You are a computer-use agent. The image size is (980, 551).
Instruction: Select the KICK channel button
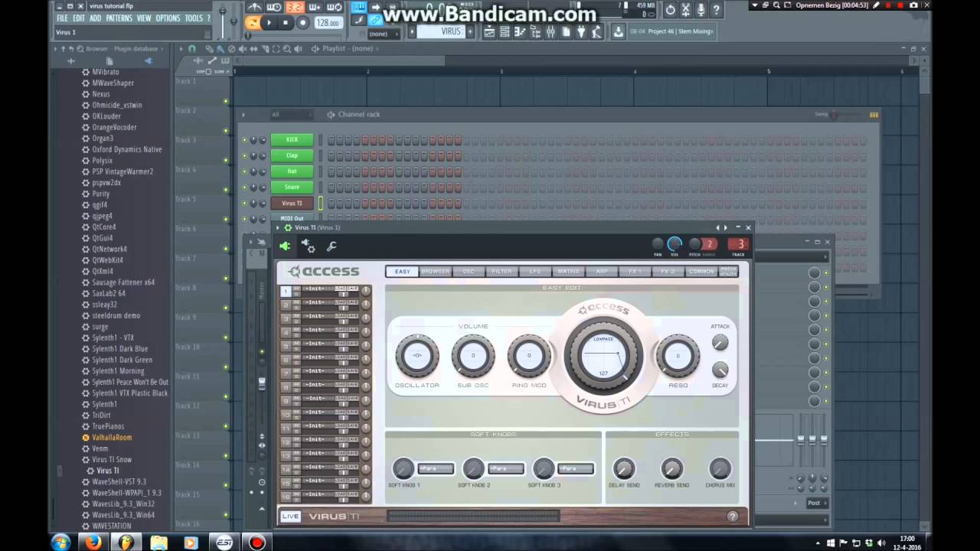click(x=292, y=139)
